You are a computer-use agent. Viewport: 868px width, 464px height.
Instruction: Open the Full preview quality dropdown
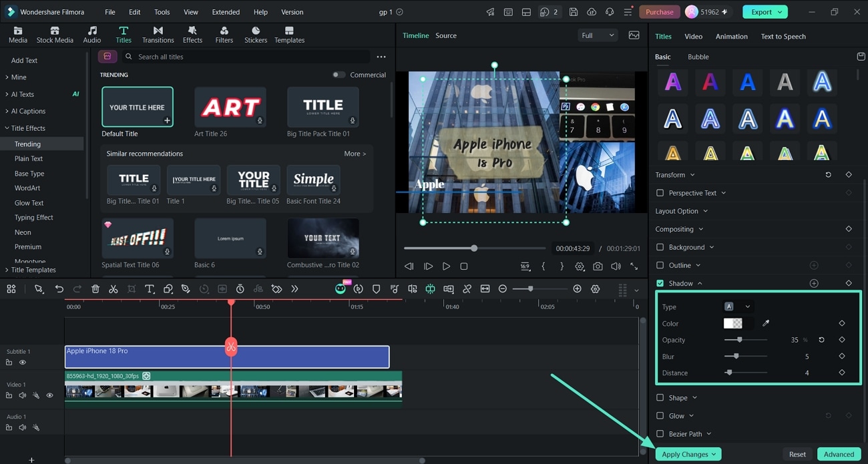click(598, 35)
